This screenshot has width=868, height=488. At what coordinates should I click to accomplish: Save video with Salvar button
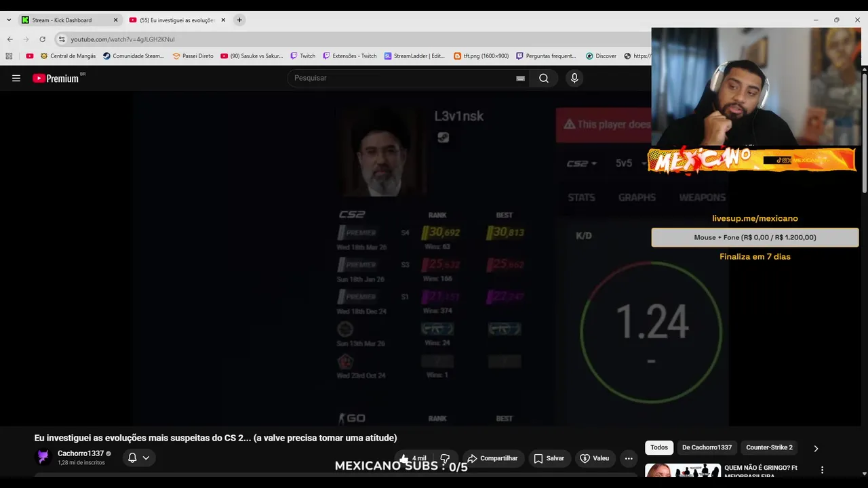(x=549, y=458)
